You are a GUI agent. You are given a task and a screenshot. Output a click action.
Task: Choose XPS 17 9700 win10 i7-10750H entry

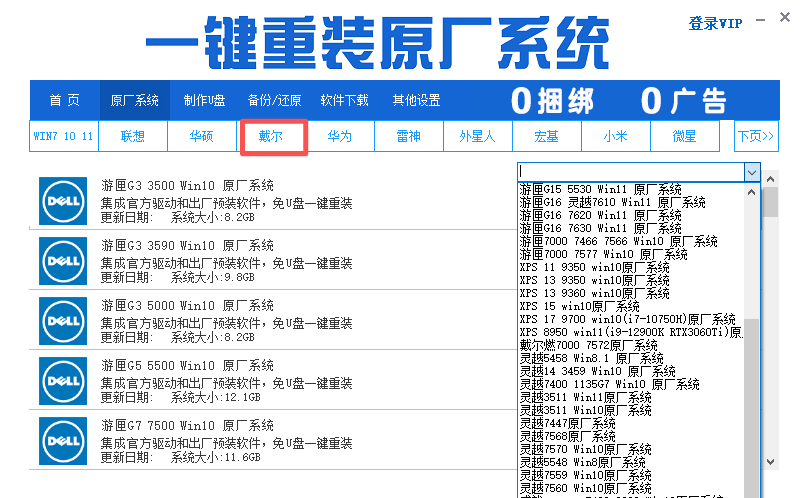click(x=627, y=319)
